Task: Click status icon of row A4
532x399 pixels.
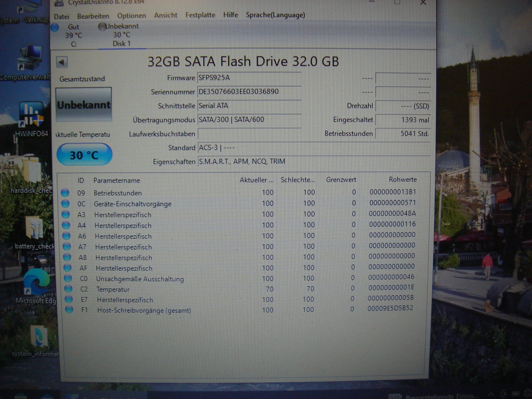Action: pos(66,226)
